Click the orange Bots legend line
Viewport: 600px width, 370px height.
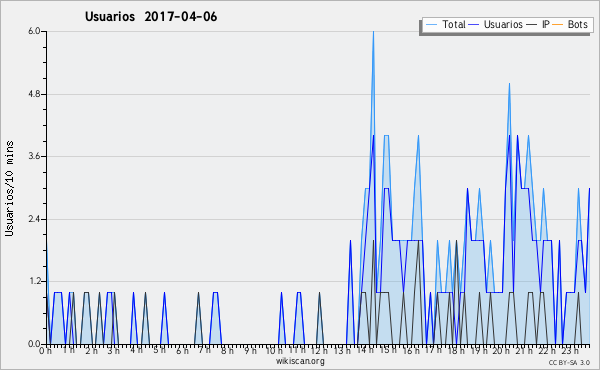pyautogui.click(x=558, y=25)
